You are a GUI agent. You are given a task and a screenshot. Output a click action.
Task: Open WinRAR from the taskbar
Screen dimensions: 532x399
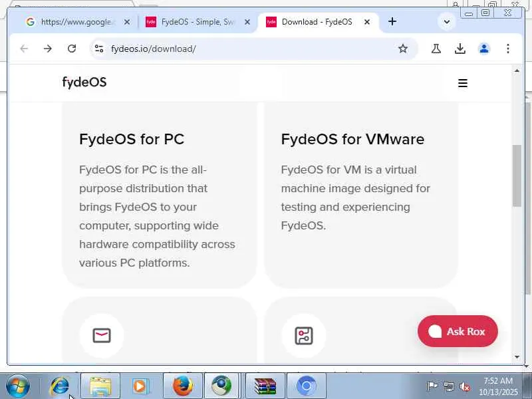pos(265,386)
